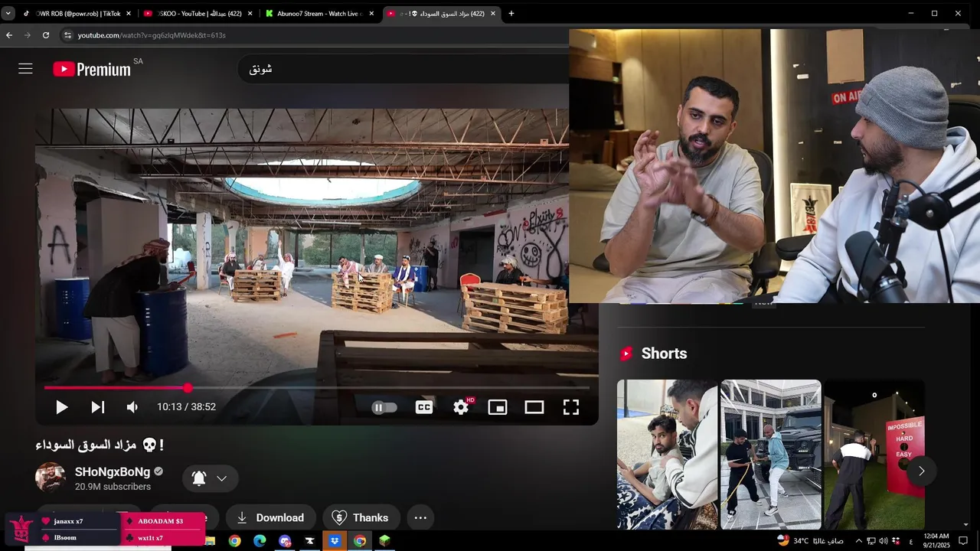
Task: Open the SHoNgxBoNg channel name link
Action: click(x=113, y=471)
